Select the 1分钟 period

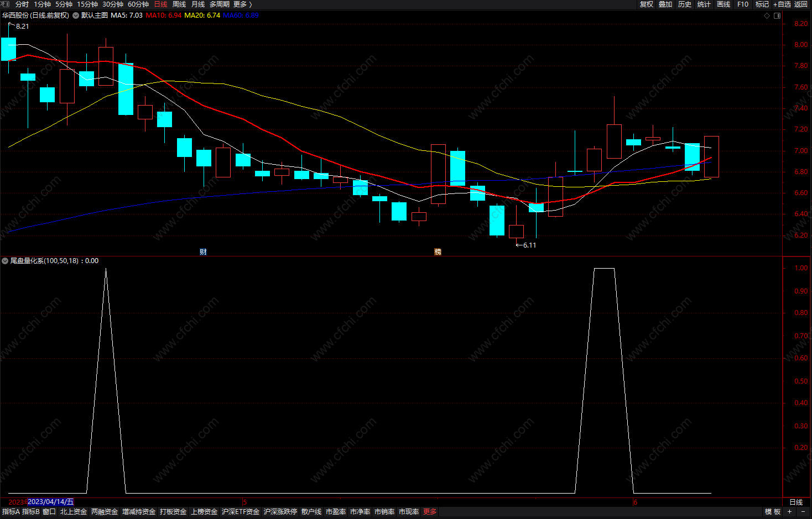click(x=42, y=4)
